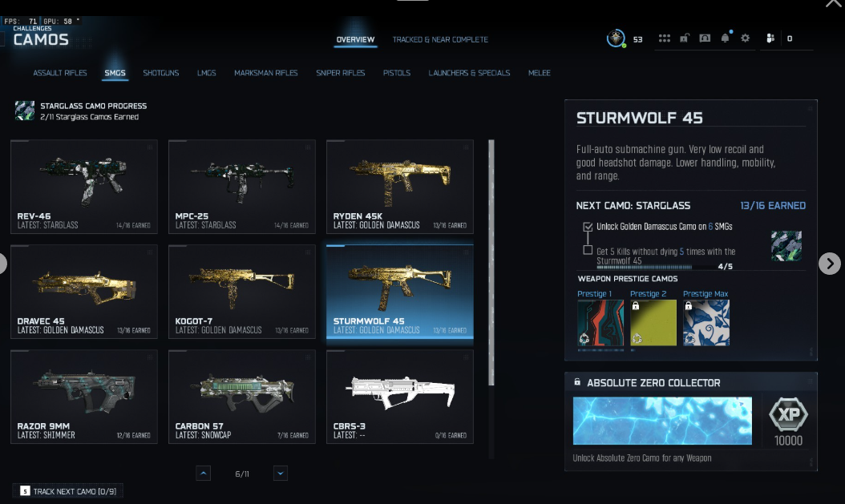The height and width of the screenshot is (504, 845).
Task: Select the Dravec 45 weapon card
Action: click(x=84, y=292)
